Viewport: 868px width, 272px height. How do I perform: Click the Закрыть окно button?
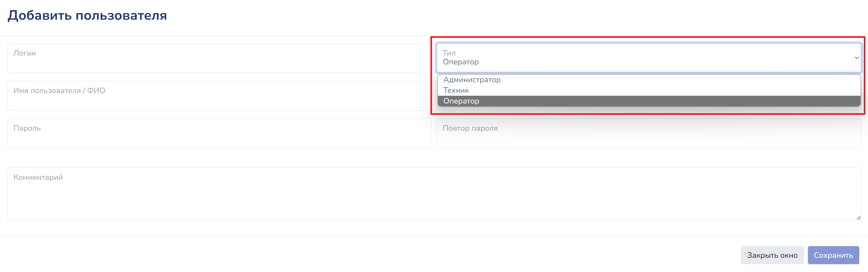pos(772,255)
